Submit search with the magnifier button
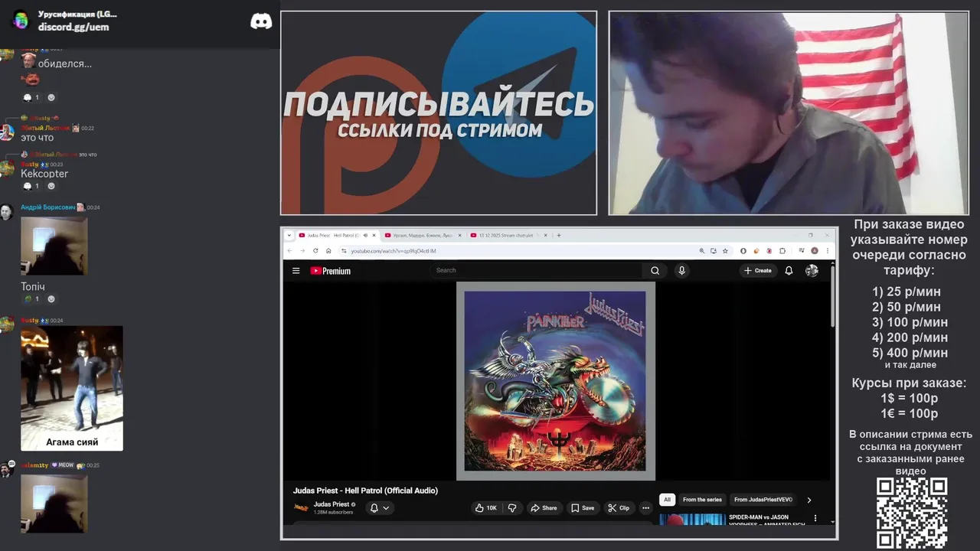This screenshot has height=551, width=980. point(655,270)
